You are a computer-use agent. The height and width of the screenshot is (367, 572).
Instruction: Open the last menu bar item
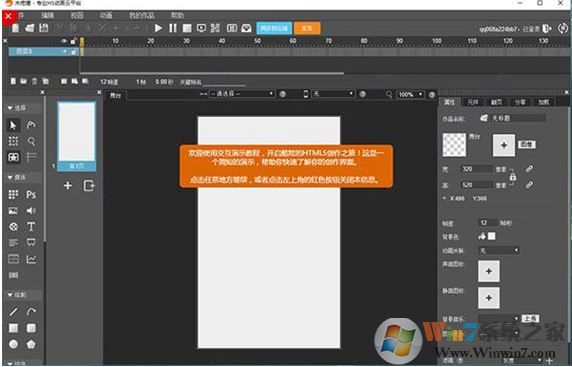177,15
